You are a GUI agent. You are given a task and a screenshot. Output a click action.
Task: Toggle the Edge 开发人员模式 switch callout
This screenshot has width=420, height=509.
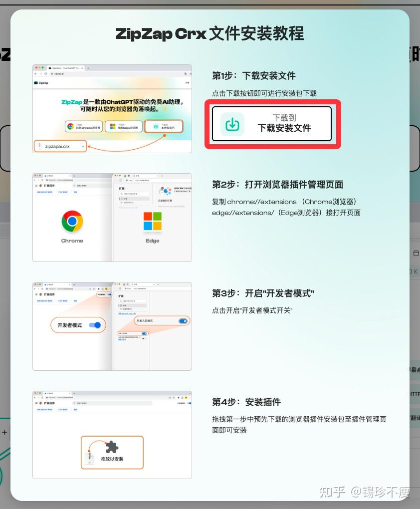click(183, 321)
